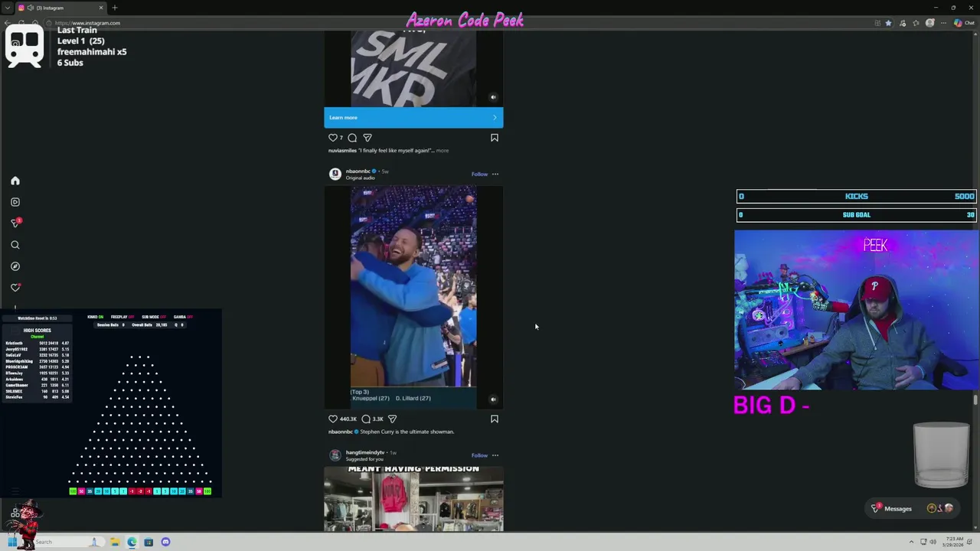Open browser favorites list
This screenshot has height=551, width=980.
tap(916, 23)
